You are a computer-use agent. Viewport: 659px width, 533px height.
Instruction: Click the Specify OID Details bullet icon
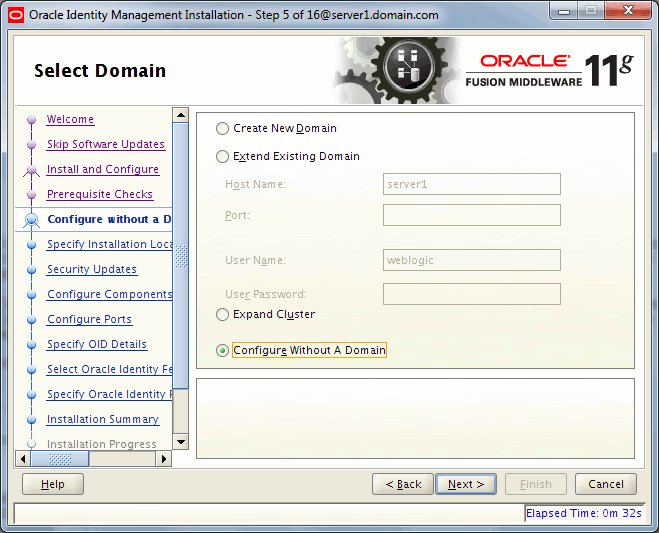tap(32, 345)
